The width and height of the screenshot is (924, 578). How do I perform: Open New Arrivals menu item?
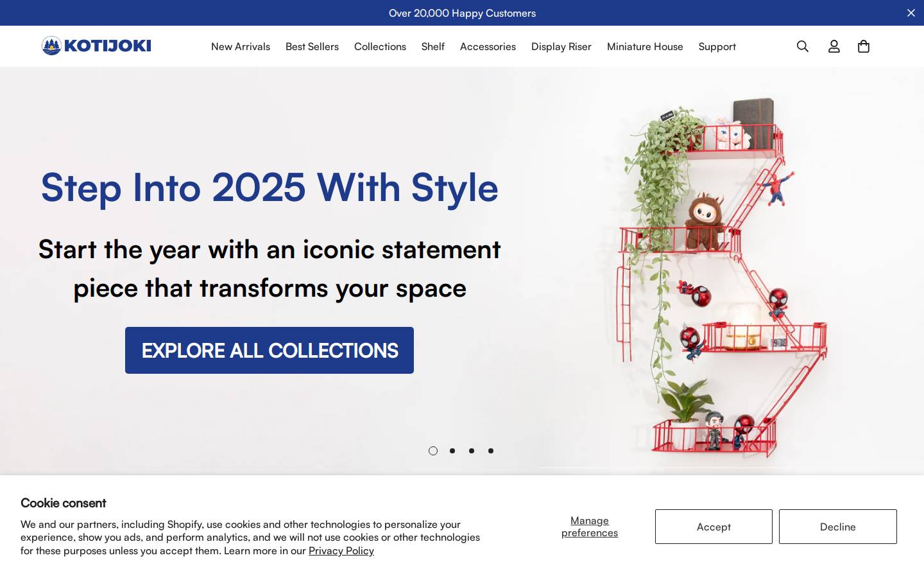click(241, 46)
